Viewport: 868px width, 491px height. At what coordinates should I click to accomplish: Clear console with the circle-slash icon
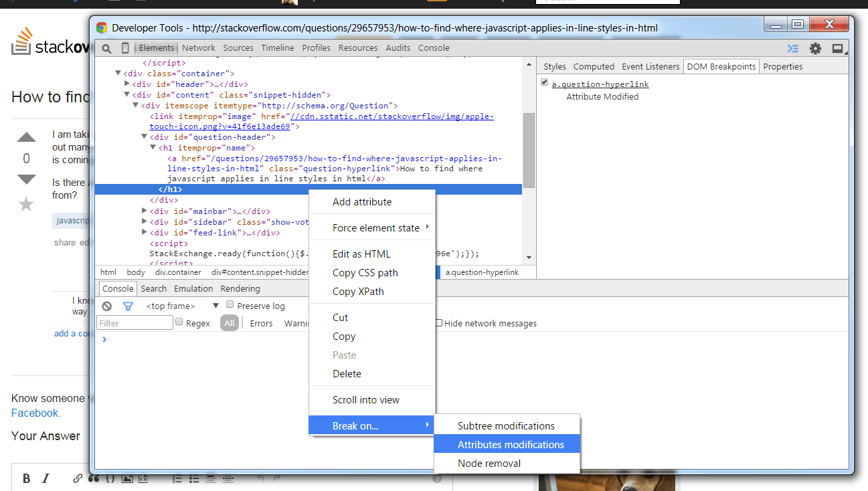point(107,306)
